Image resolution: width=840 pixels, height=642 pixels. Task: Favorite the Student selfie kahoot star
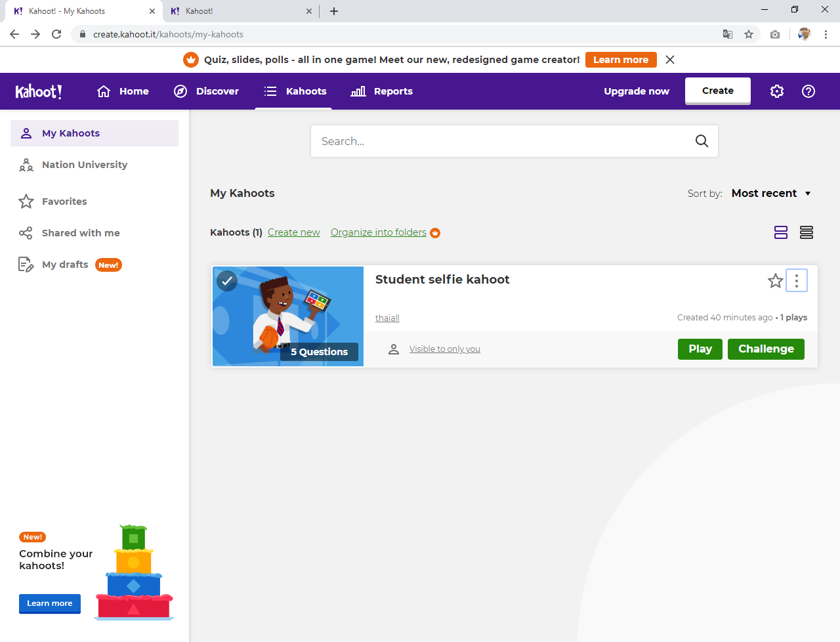coord(775,281)
